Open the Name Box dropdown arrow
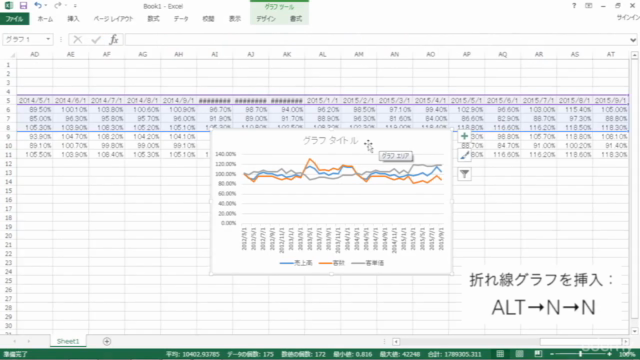This screenshot has width=640, height=360. click(x=48, y=39)
